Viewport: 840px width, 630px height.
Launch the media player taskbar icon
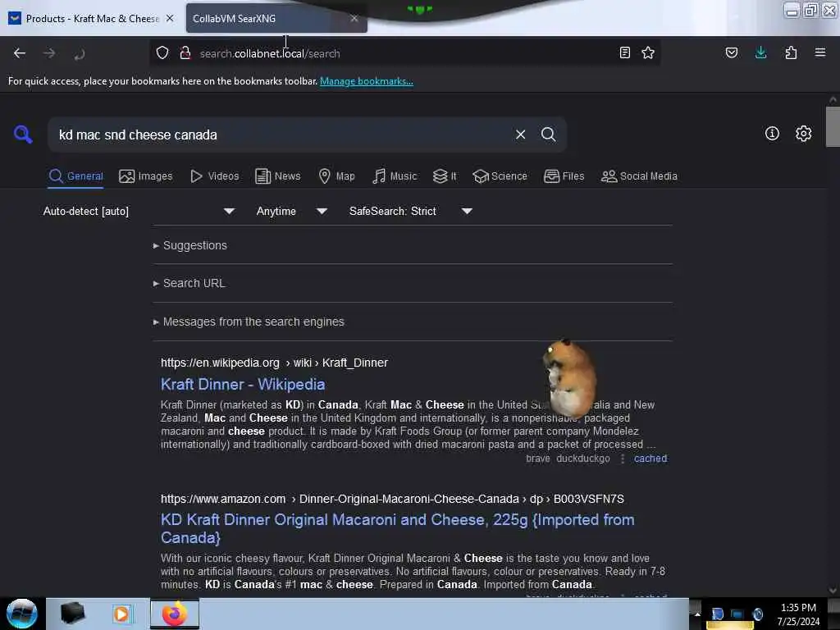click(121, 614)
